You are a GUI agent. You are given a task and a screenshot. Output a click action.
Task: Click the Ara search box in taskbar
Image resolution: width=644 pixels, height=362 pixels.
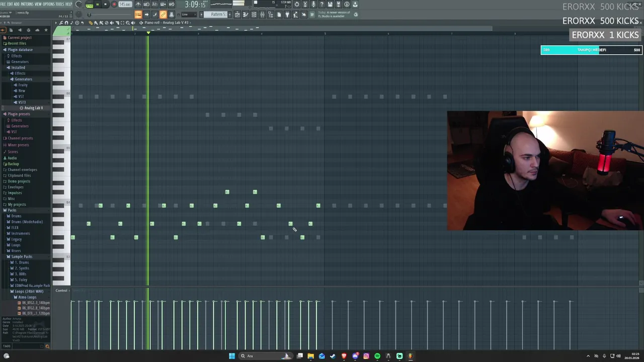pyautogui.click(x=265, y=356)
